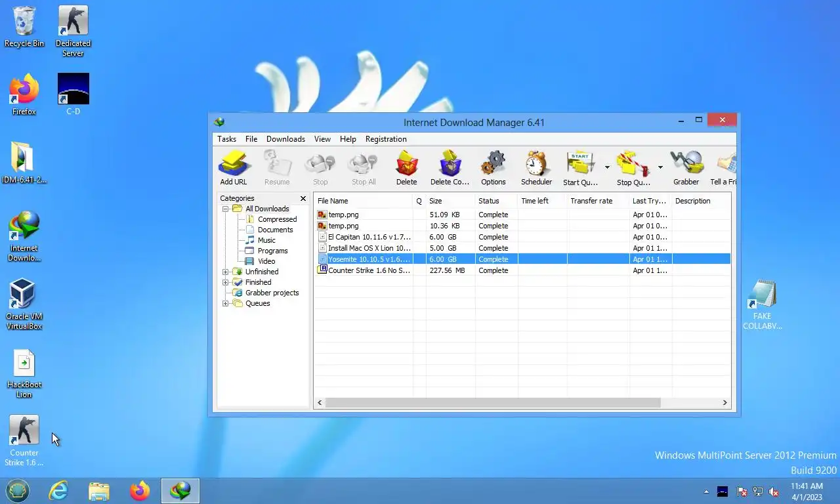Click the Delete toolbar icon
840x504 pixels.
click(x=406, y=168)
